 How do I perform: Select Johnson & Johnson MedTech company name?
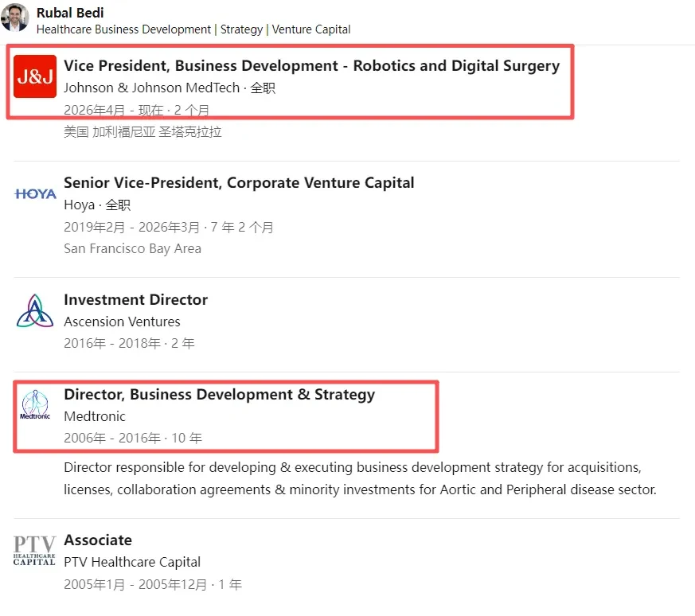click(151, 88)
